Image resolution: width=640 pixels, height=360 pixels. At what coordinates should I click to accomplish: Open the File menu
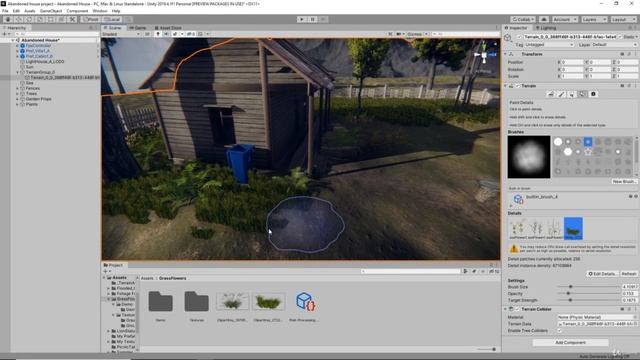[5, 11]
